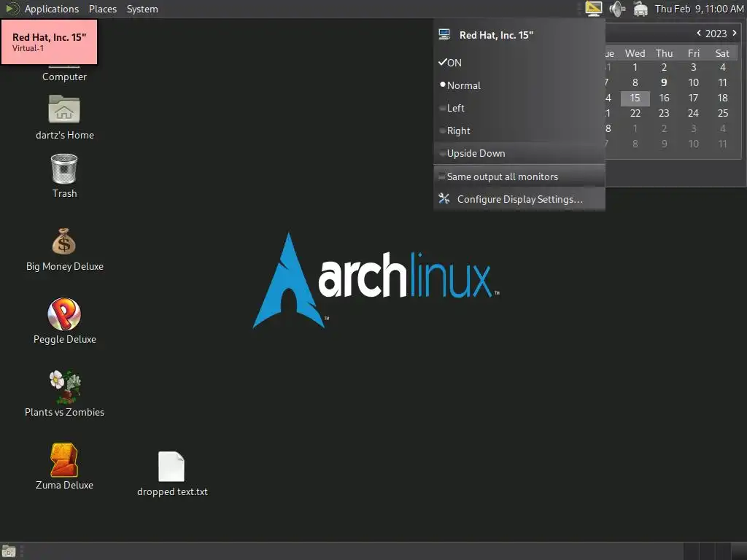Image resolution: width=747 pixels, height=560 pixels.
Task: Click the 2023 year label in calendar
Action: coord(716,34)
